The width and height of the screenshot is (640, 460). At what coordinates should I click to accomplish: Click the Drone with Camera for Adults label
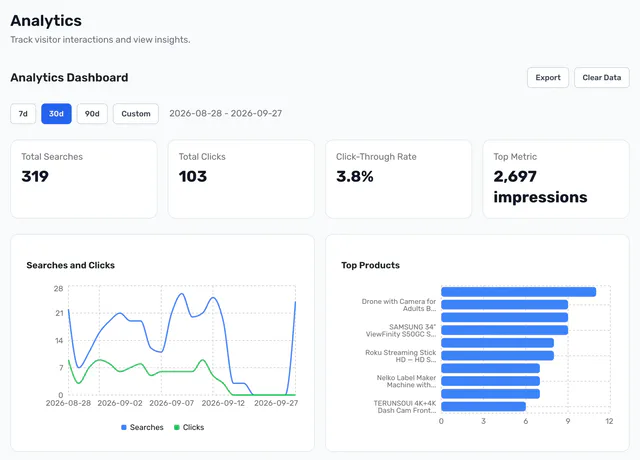pyautogui.click(x=399, y=305)
